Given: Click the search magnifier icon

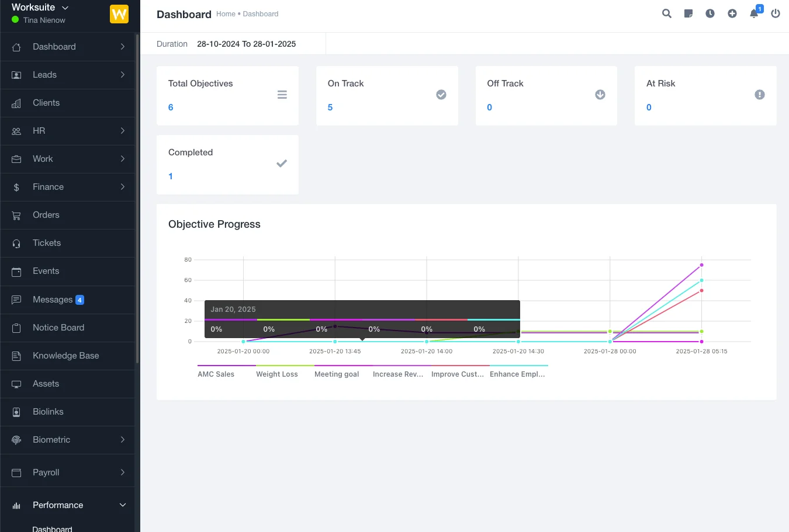Looking at the screenshot, I should click(x=666, y=13).
